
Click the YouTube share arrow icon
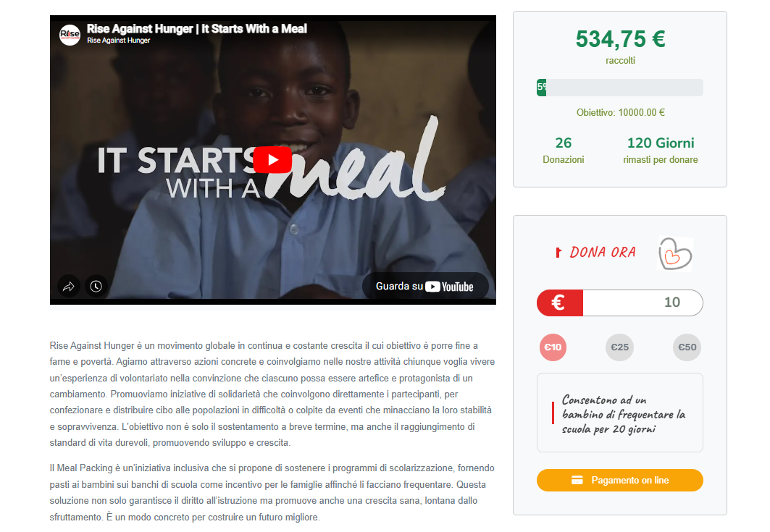(x=68, y=286)
